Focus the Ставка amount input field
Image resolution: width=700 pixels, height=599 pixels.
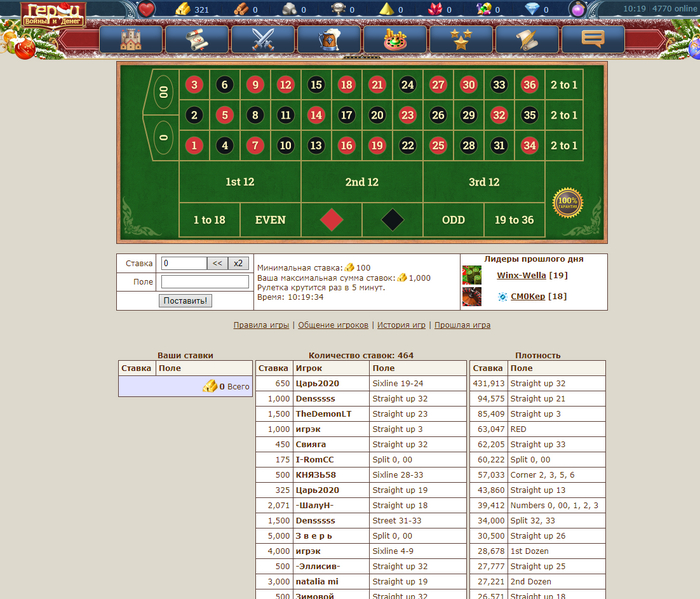(184, 263)
